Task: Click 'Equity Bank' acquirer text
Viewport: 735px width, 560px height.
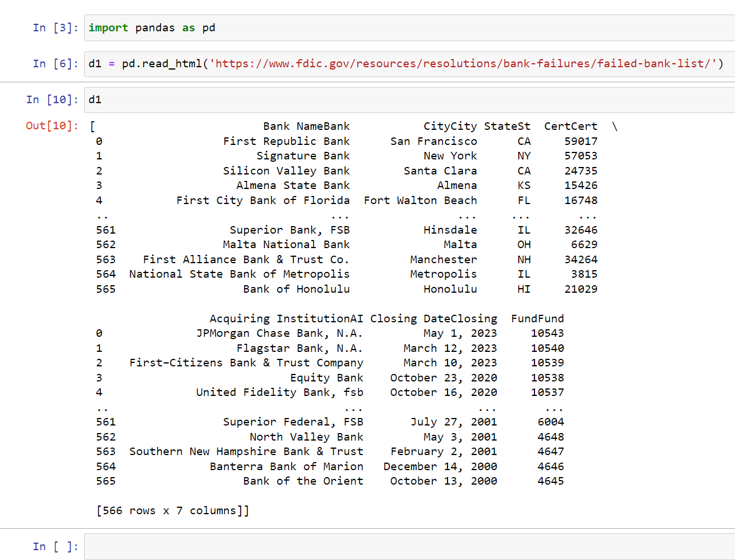Action: coord(327,378)
